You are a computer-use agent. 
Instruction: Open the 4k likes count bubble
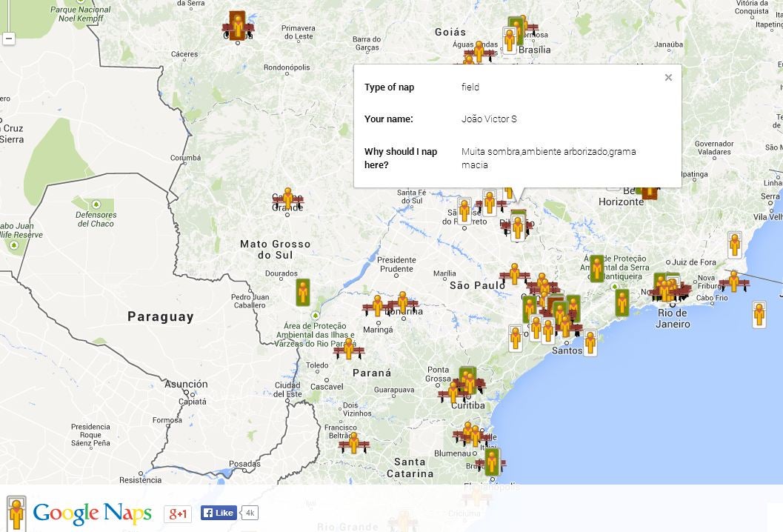click(x=250, y=512)
